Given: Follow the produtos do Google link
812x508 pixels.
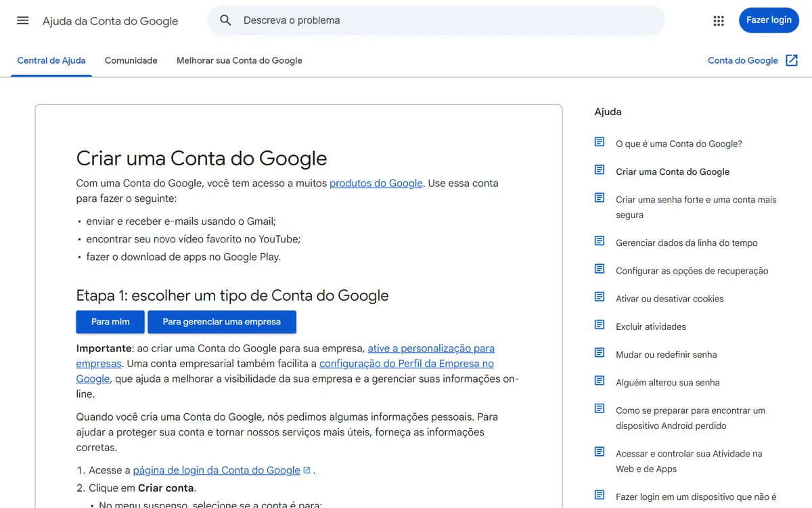Looking at the screenshot, I should click(x=376, y=183).
